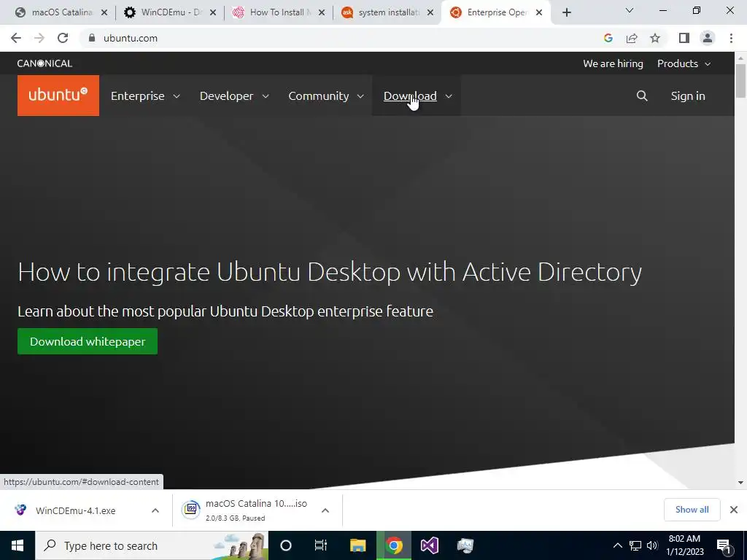Select the Enterprise Open tab

[x=495, y=12]
